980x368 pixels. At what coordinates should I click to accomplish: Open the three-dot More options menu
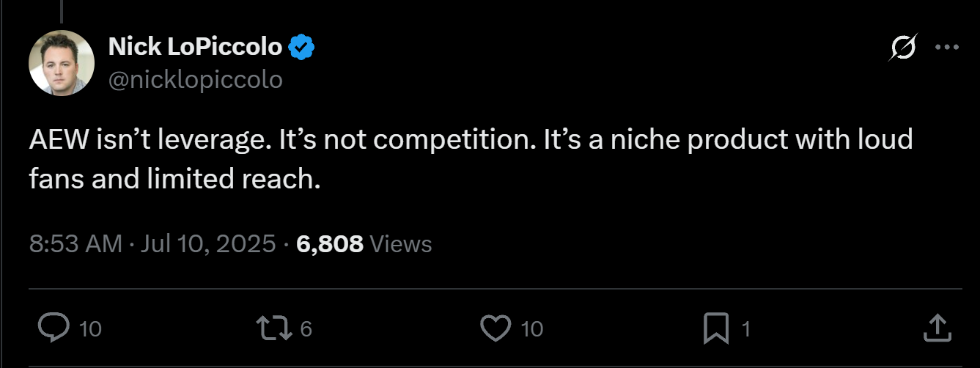(947, 48)
